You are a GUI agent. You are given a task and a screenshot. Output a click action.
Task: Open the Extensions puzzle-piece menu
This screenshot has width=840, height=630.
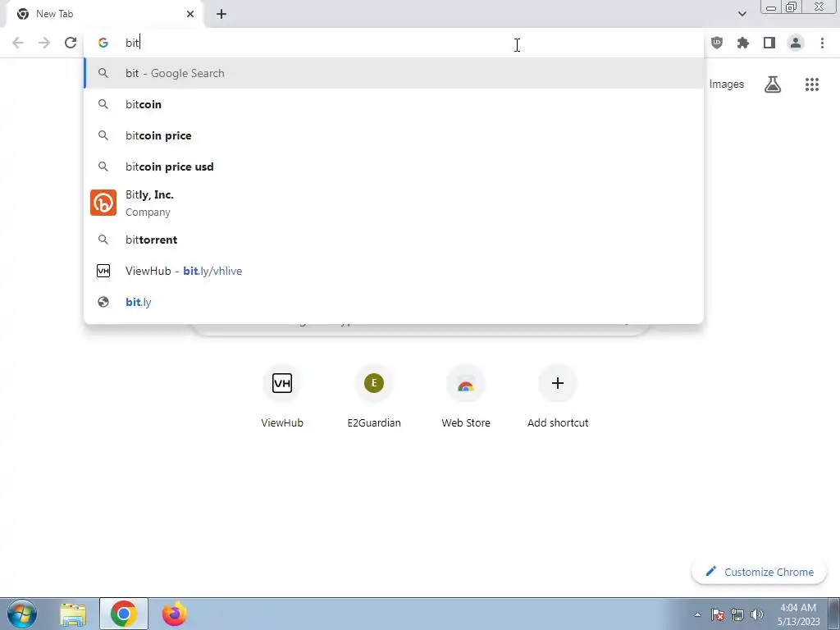coord(743,43)
